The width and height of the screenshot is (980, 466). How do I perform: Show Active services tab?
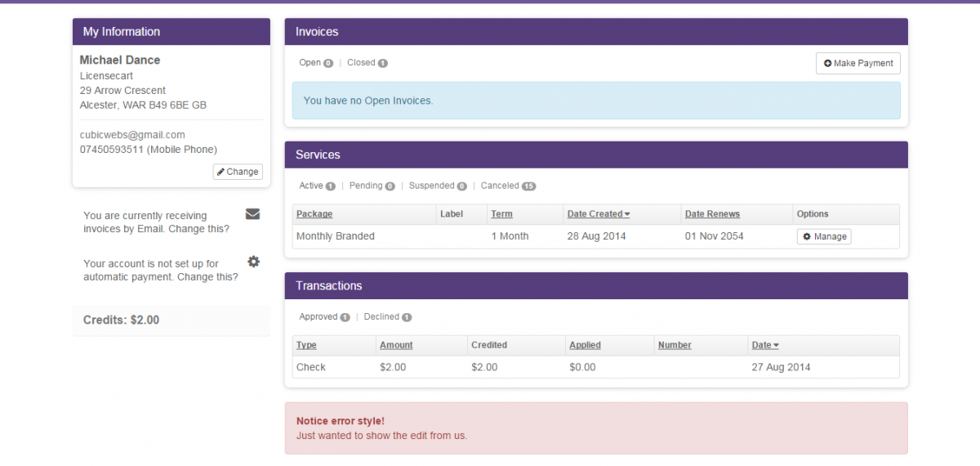coord(317,186)
